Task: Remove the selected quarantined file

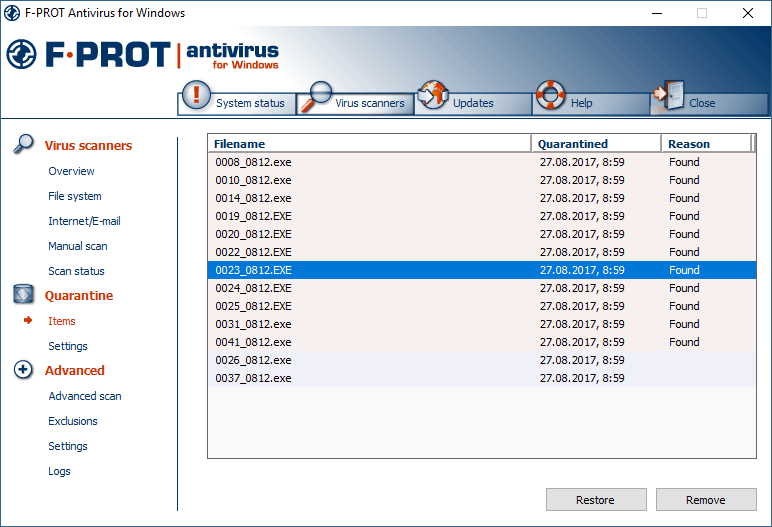Action: pyautogui.click(x=706, y=500)
